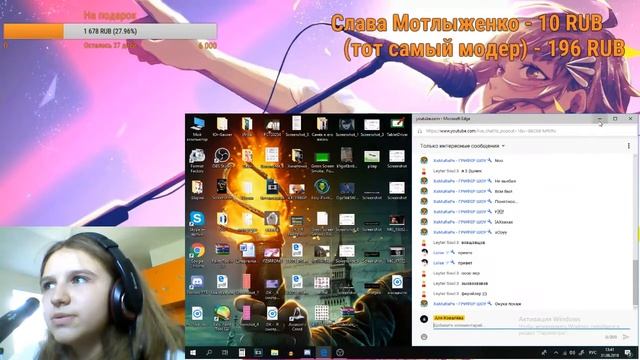The width and height of the screenshot is (640, 360).
Task: Click the 1 678 RUB donation progress bar
Action: click(110, 31)
